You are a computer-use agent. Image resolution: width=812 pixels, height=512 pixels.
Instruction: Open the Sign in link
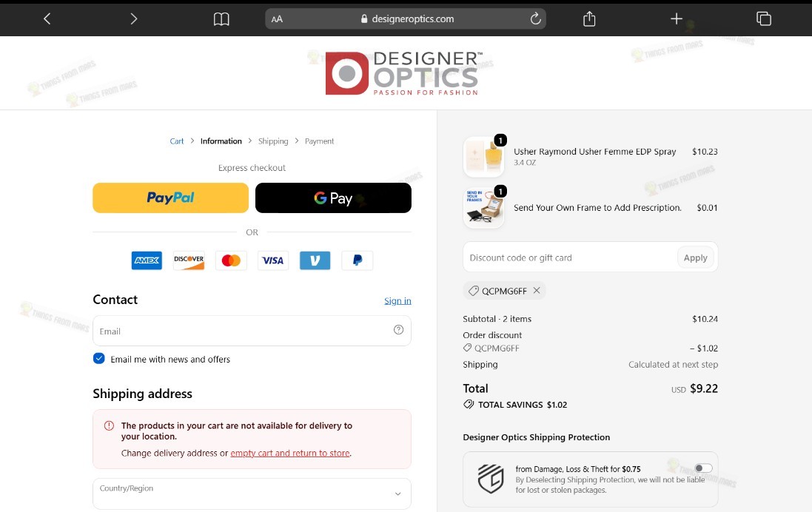[x=397, y=301]
